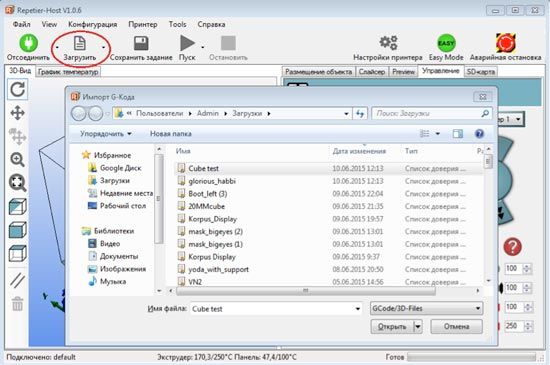Toggle the green Easy Mode button

[446, 43]
